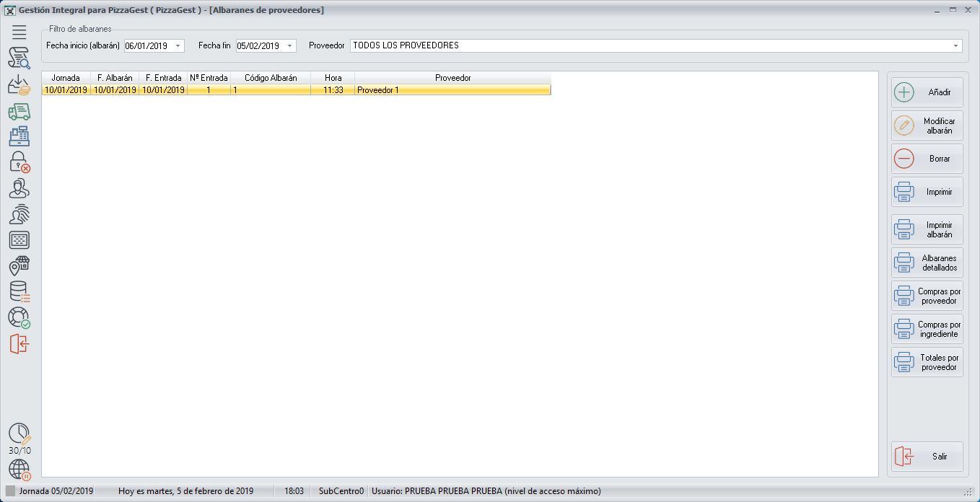This screenshot has height=502, width=980.
Task: Open the clock with pencil icon
Action: coord(19,434)
